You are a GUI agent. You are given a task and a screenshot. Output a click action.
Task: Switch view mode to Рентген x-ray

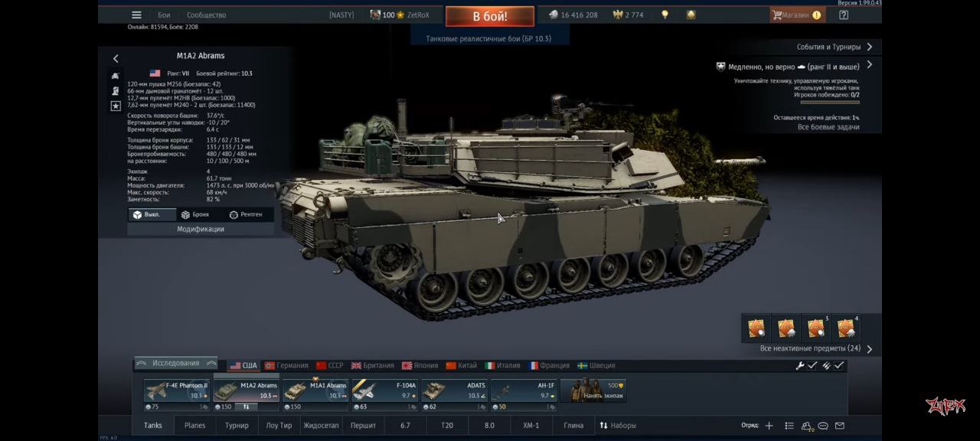(246, 215)
